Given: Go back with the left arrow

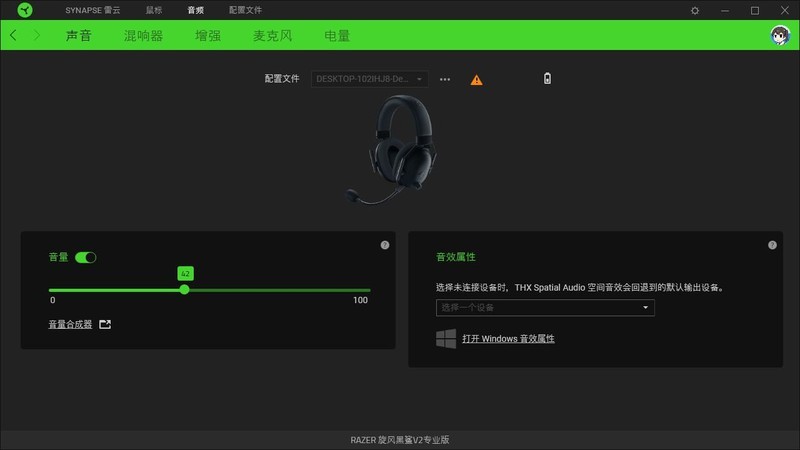Looking at the screenshot, I should click(13, 35).
